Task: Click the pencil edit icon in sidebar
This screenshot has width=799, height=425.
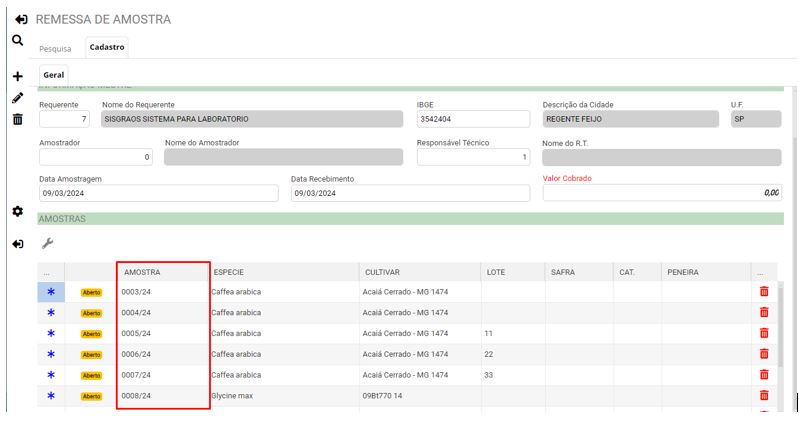Action: [17, 98]
